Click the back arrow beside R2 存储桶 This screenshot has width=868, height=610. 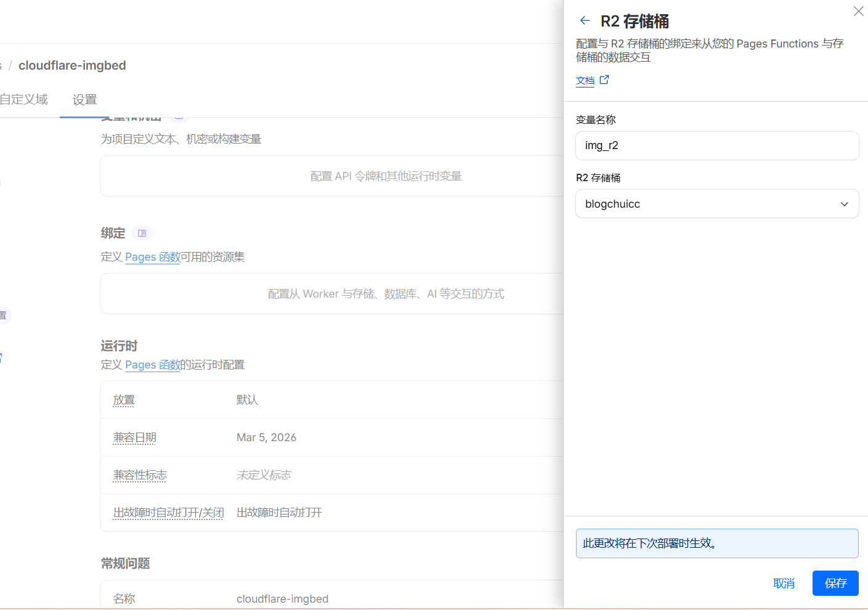585,21
